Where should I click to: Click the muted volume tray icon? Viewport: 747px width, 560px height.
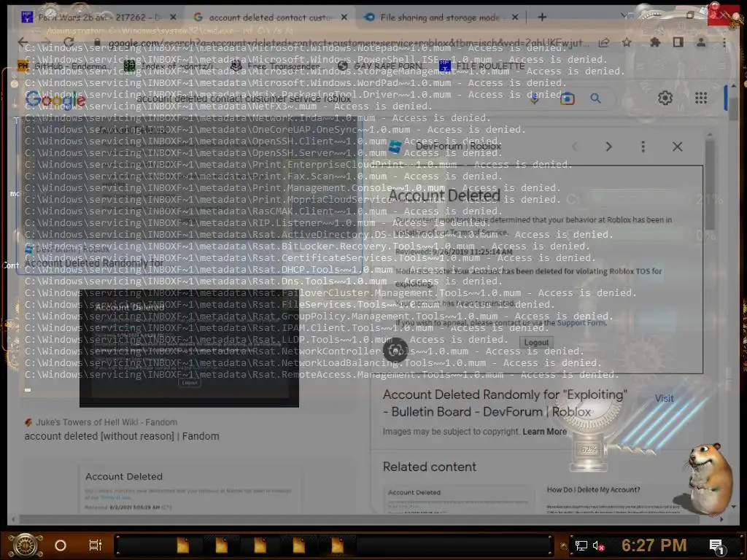point(598,545)
